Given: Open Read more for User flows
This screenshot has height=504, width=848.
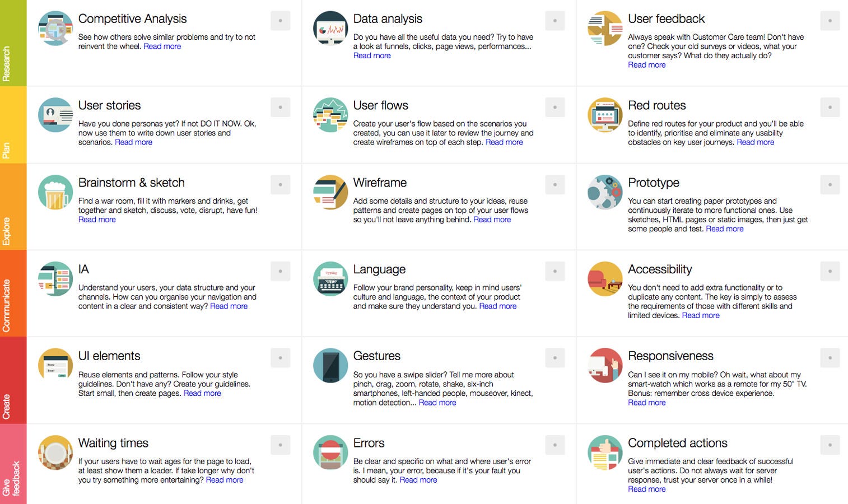Looking at the screenshot, I should click(x=504, y=142).
